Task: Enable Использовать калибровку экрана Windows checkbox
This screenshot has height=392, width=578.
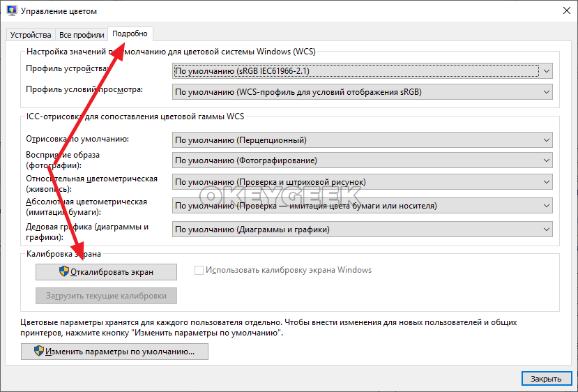Action: point(199,271)
